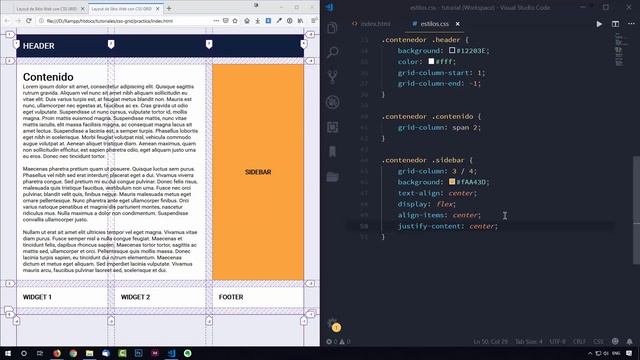The height and width of the screenshot is (360, 640).
Task: Open VS Code editor more actions menu
Action: click(x=631, y=24)
